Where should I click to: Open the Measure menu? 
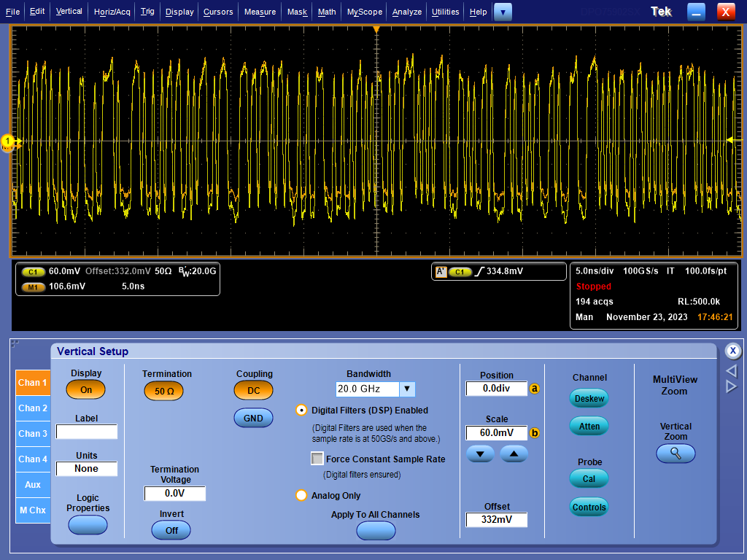click(x=260, y=12)
